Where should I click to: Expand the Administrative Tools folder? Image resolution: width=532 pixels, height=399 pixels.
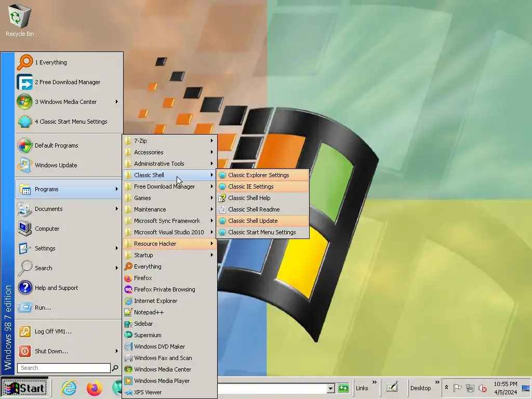pyautogui.click(x=170, y=164)
